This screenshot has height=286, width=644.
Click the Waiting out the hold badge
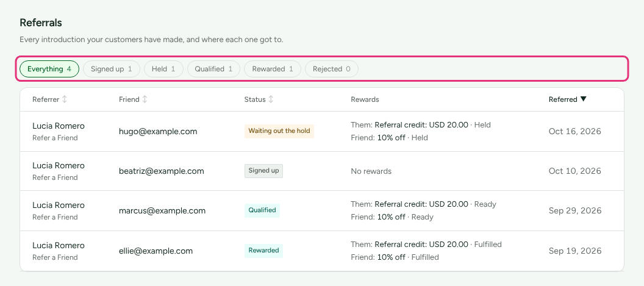click(x=279, y=131)
